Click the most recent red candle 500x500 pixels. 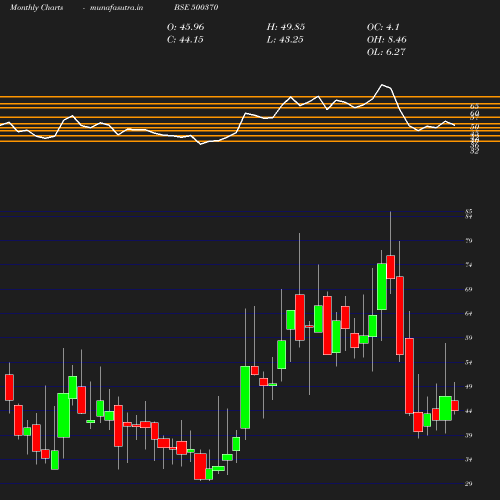[455, 405]
